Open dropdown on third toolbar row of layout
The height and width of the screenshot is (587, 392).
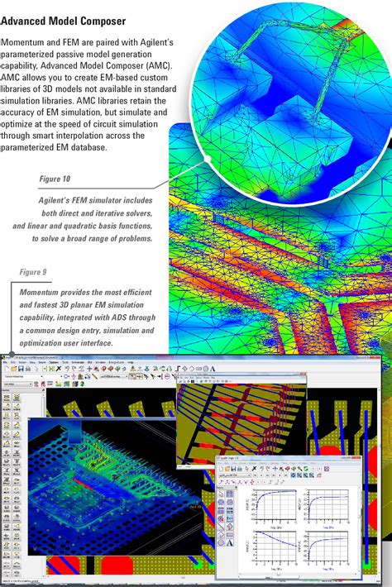[x=31, y=384]
